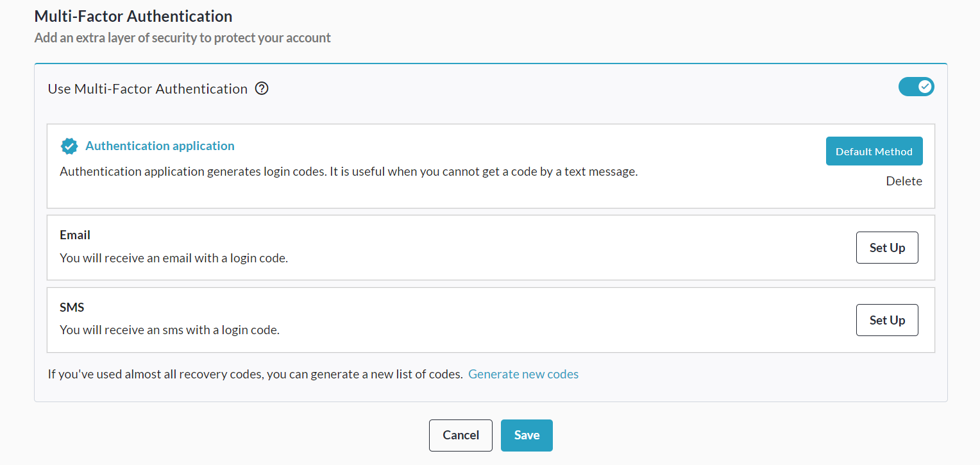Screen dimensions: 980x465
Task: Click the verified badge beside Authentication application
Action: pyautogui.click(x=69, y=146)
